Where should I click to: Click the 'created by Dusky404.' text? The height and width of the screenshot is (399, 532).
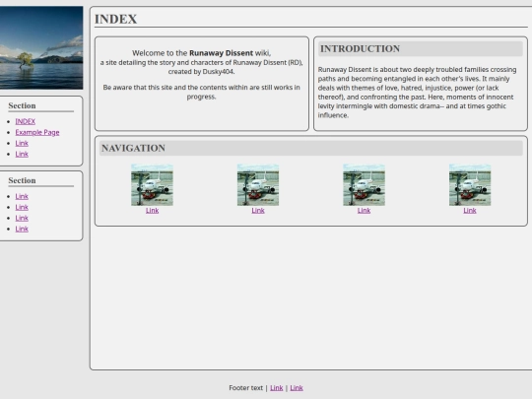point(202,72)
